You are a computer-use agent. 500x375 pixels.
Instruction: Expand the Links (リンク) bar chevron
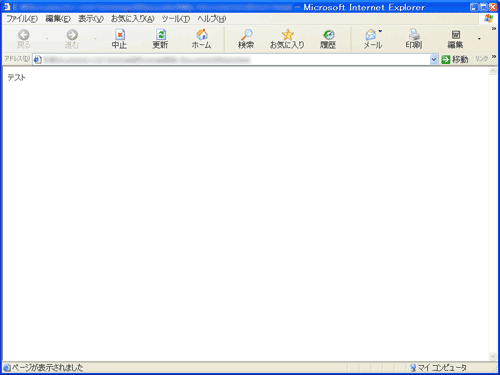click(494, 57)
